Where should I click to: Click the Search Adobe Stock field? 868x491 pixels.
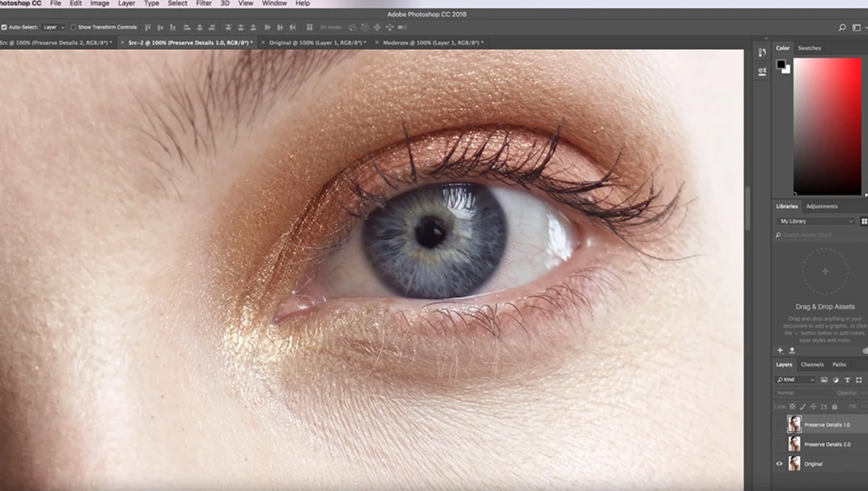822,235
